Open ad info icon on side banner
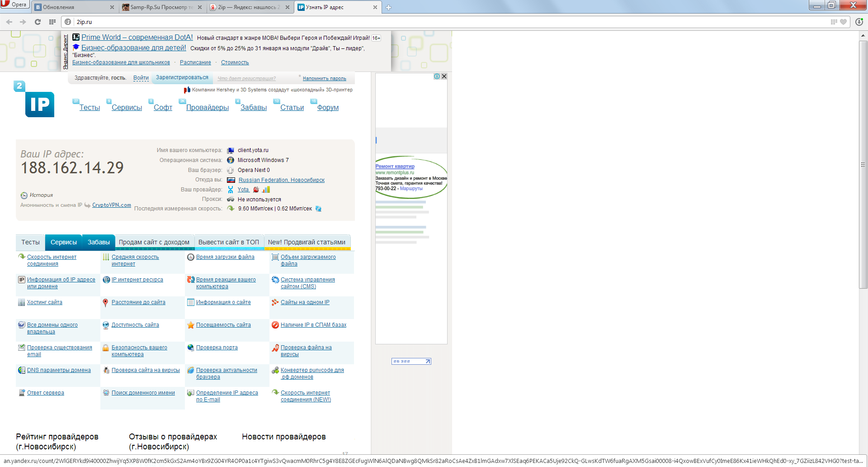 [437, 76]
